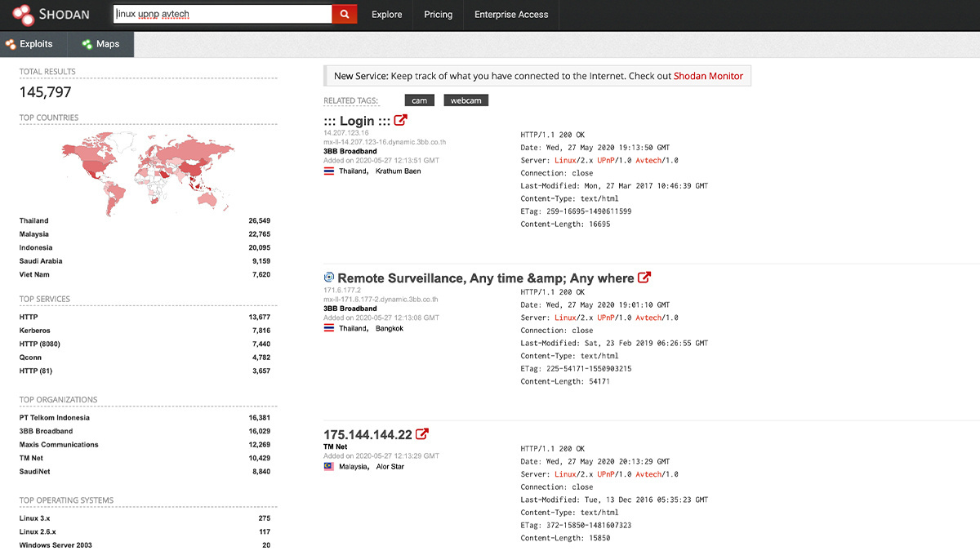Click Content-Length: 54171 line

(x=565, y=381)
